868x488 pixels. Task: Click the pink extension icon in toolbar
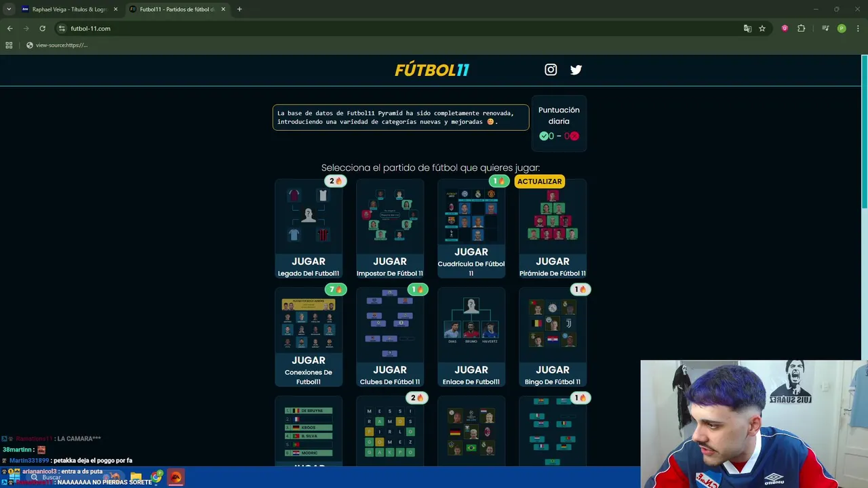tap(785, 28)
